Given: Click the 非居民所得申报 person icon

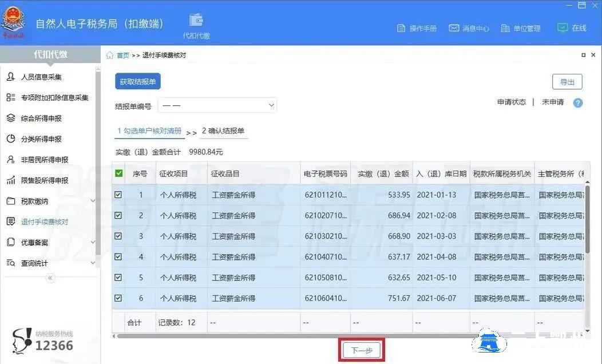Looking at the screenshot, I should click(x=11, y=159).
